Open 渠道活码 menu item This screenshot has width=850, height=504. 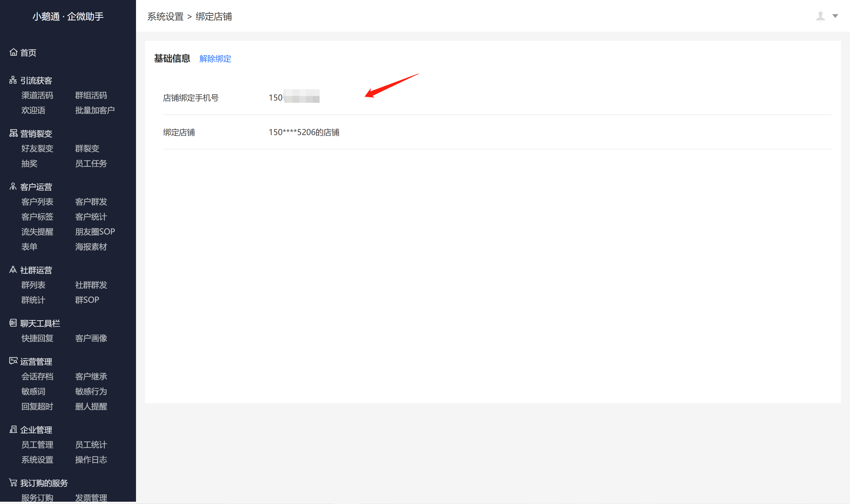(37, 95)
